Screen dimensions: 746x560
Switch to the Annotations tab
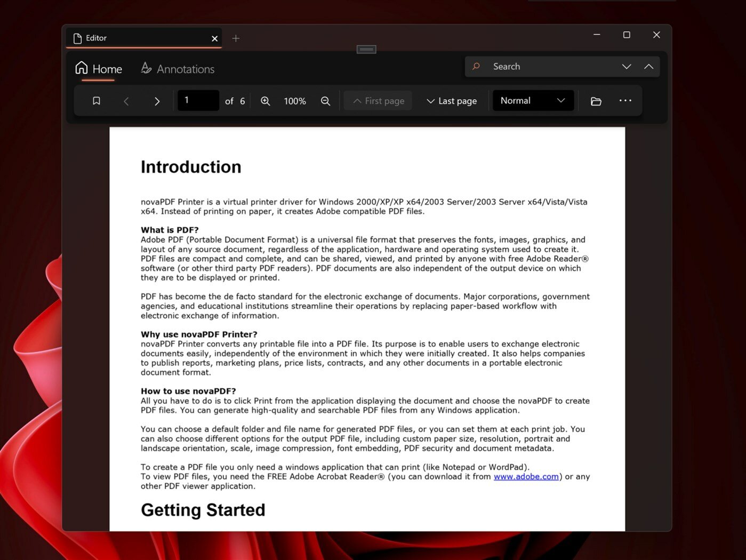[178, 69]
